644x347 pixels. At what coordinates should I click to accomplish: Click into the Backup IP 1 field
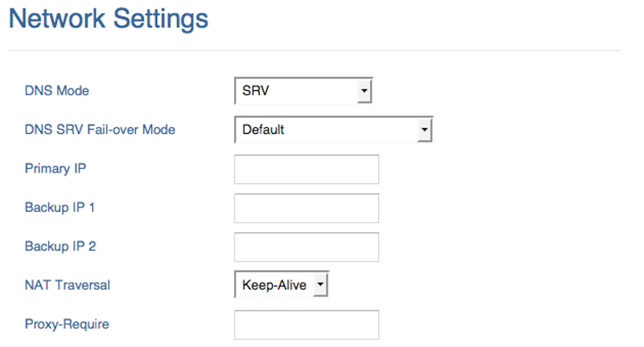(306, 208)
